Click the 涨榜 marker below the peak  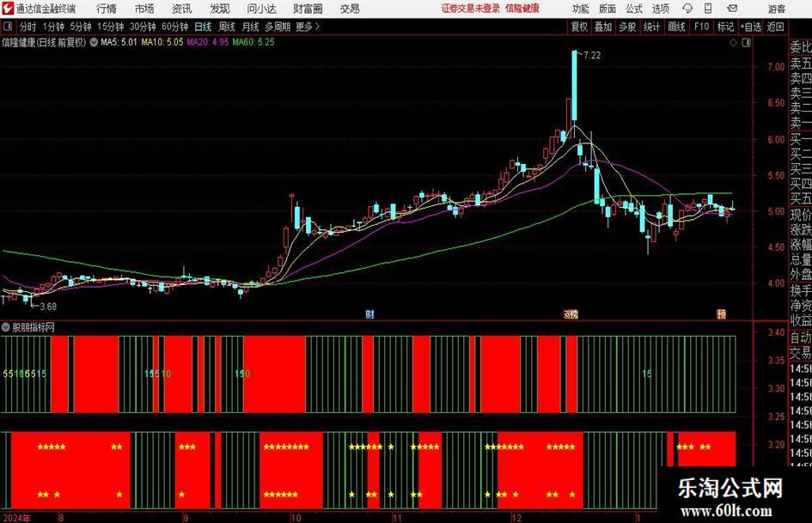coord(571,314)
